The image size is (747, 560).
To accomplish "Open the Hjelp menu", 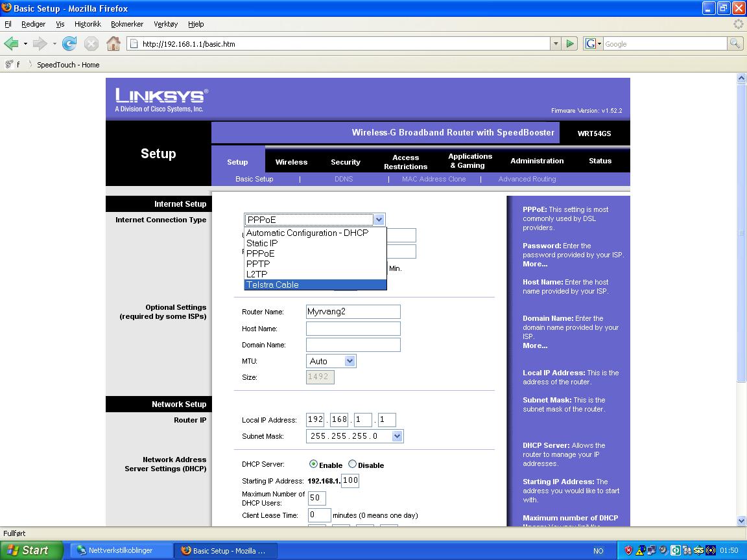I will 196,24.
